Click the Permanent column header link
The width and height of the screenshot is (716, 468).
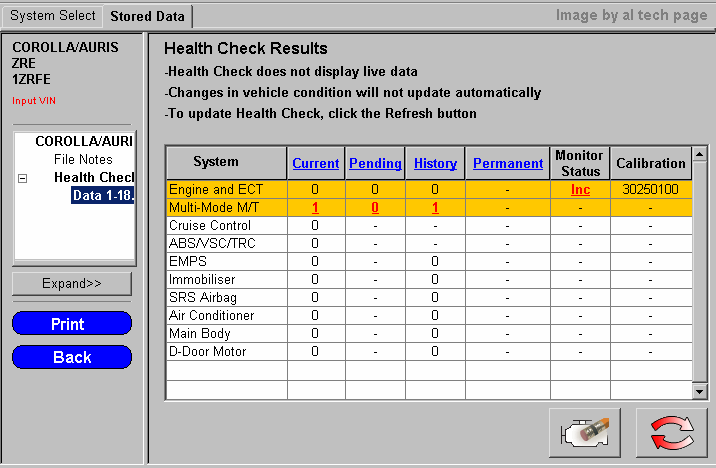click(x=507, y=163)
